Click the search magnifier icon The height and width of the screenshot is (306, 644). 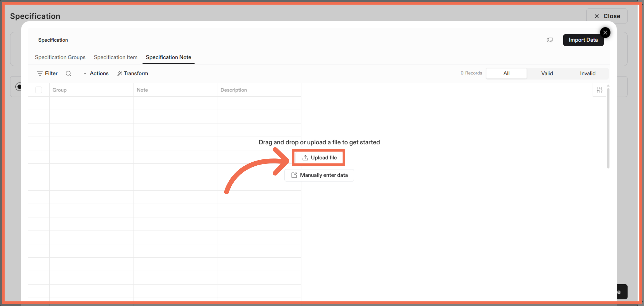[x=68, y=73]
